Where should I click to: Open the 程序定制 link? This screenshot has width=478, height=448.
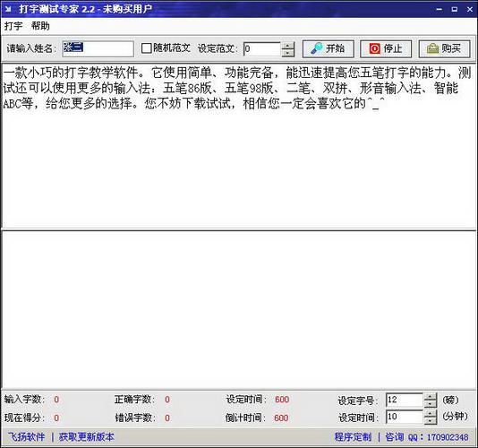[x=353, y=437]
